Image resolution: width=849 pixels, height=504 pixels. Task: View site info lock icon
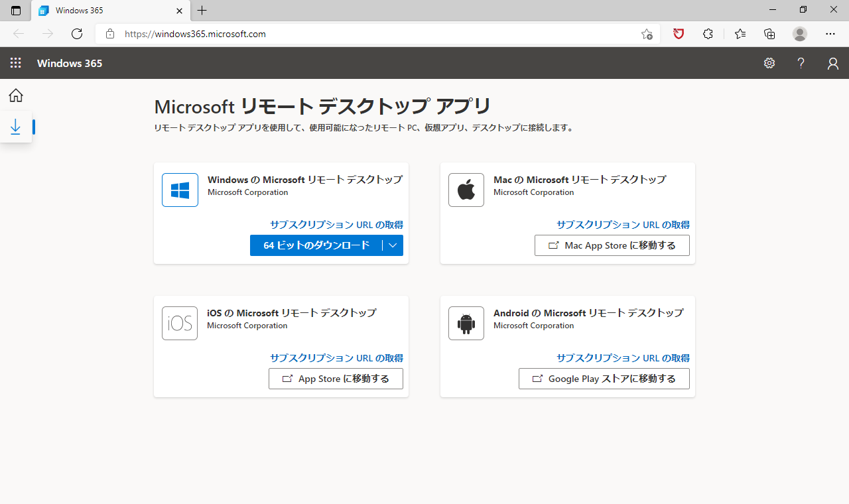pos(110,34)
